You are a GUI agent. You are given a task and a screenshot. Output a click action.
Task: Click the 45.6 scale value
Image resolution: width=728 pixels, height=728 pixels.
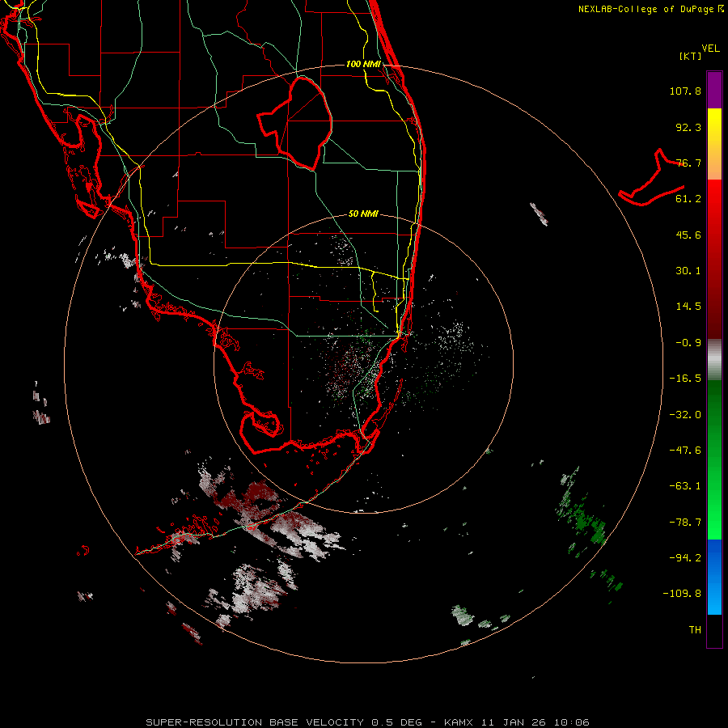[x=688, y=235]
